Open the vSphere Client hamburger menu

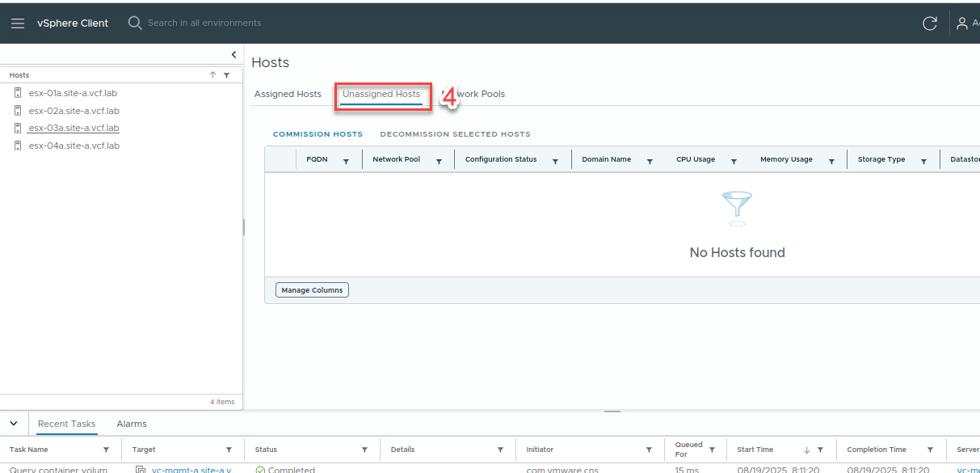[18, 23]
